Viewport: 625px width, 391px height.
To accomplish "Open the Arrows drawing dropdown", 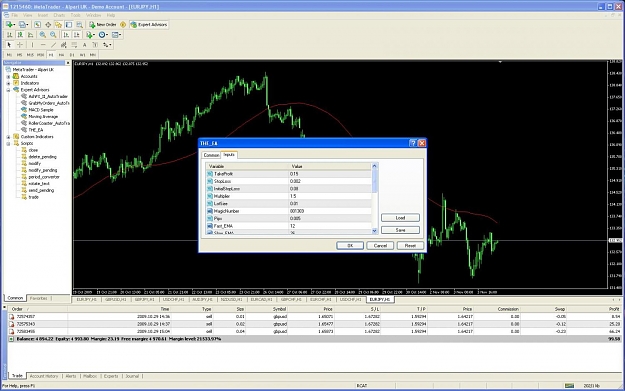I will 107,45.
